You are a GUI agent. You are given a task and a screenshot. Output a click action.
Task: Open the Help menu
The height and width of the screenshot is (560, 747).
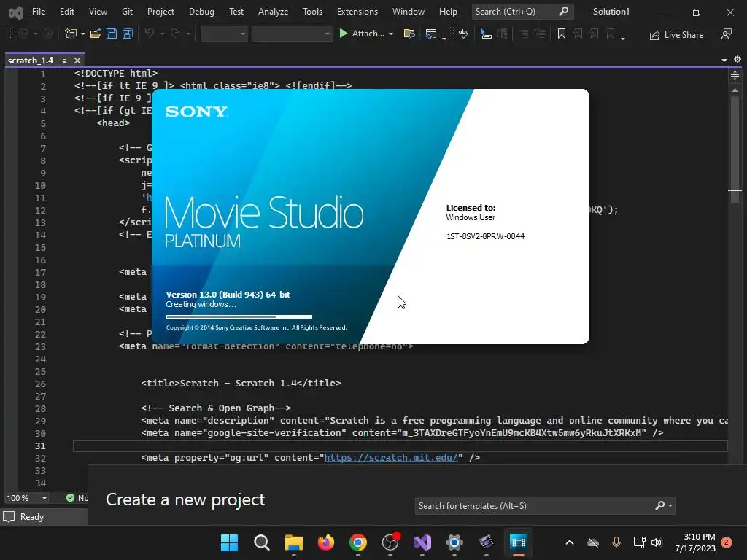pos(448,12)
